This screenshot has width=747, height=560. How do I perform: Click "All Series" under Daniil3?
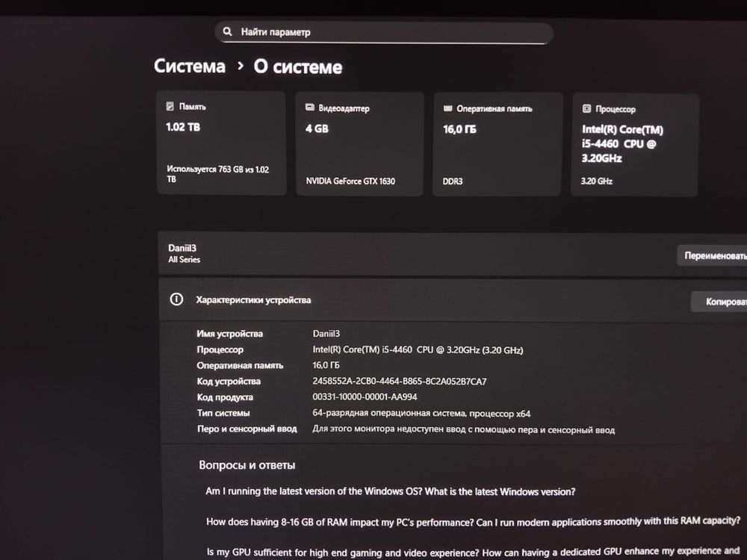click(x=184, y=260)
